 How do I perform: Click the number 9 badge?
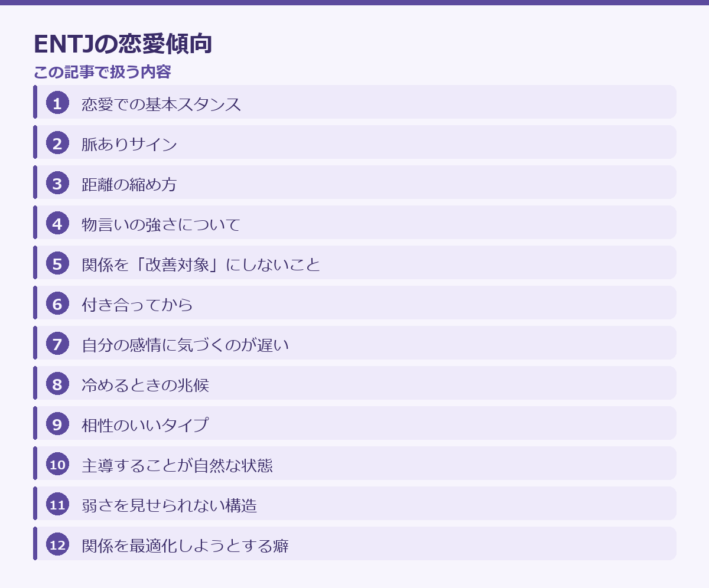pos(57,424)
